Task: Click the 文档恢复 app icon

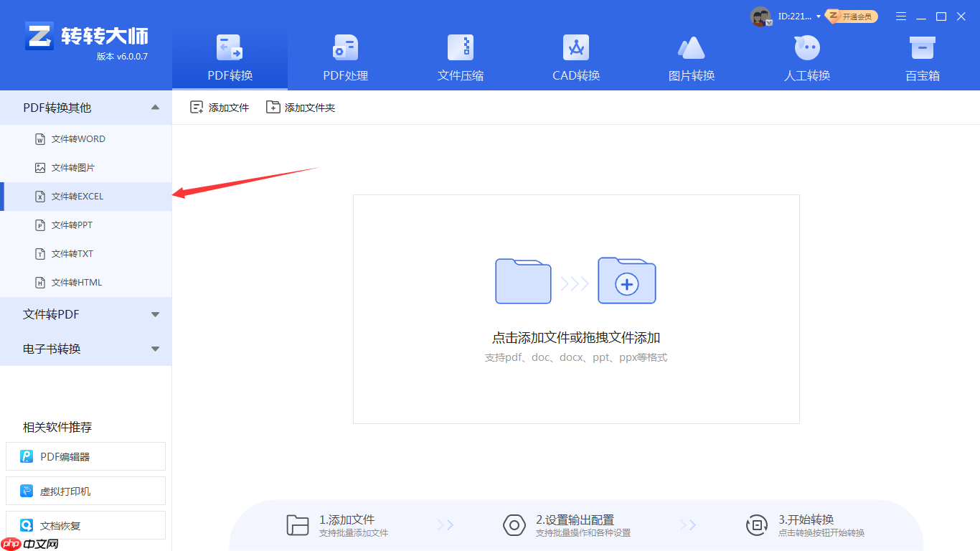Action: pyautogui.click(x=27, y=526)
